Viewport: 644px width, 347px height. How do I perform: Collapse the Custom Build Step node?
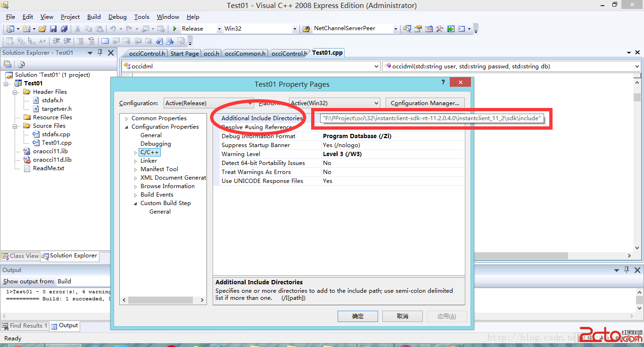click(x=136, y=204)
